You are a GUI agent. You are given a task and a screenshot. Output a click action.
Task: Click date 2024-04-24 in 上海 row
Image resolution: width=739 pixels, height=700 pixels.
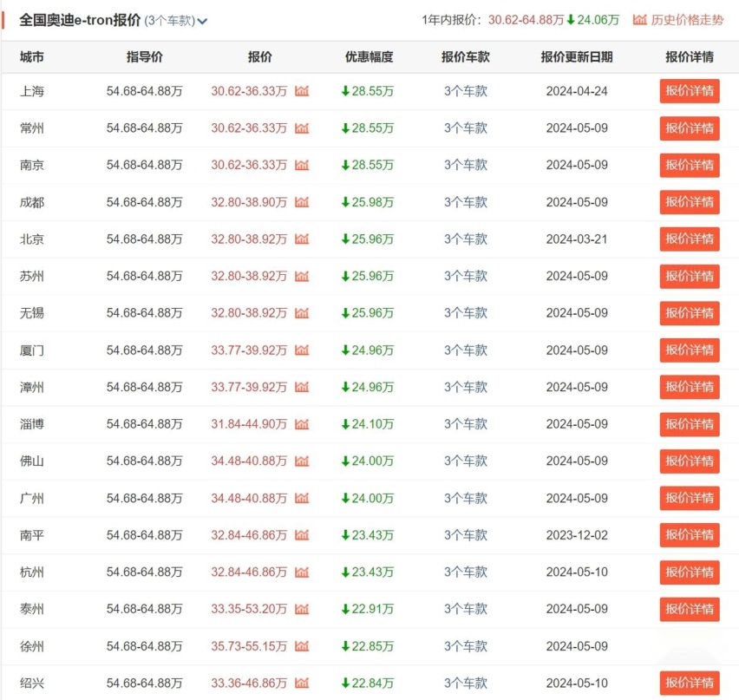tap(577, 91)
